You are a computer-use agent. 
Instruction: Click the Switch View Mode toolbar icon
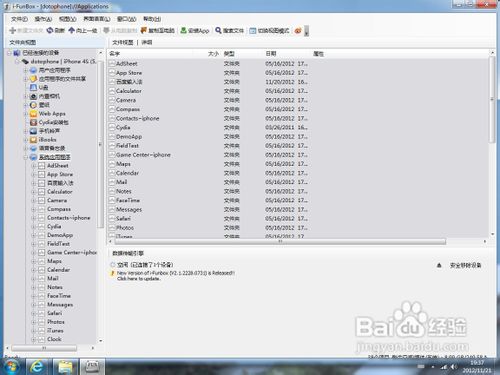(253, 31)
